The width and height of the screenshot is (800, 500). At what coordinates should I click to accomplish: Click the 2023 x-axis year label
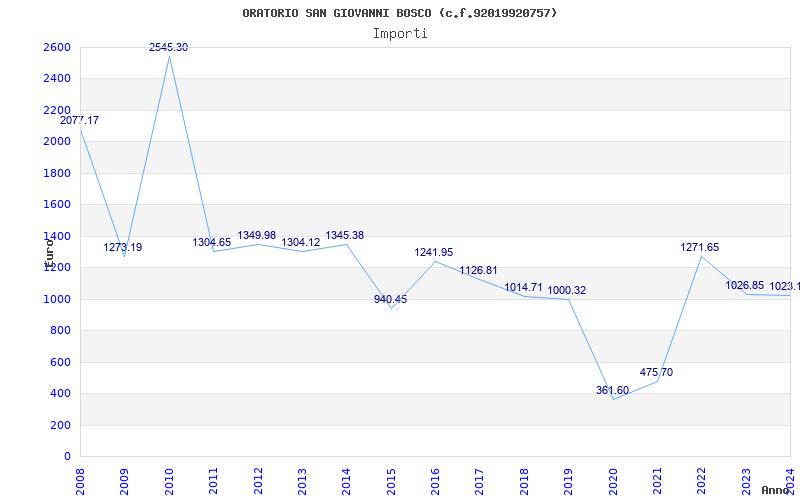[746, 481]
